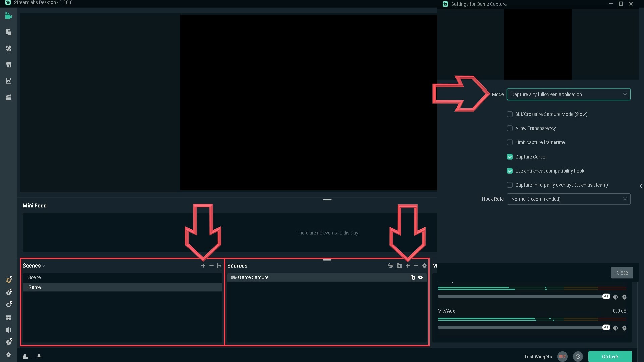
Task: Open the notifications bell icon
Action: coord(39,356)
